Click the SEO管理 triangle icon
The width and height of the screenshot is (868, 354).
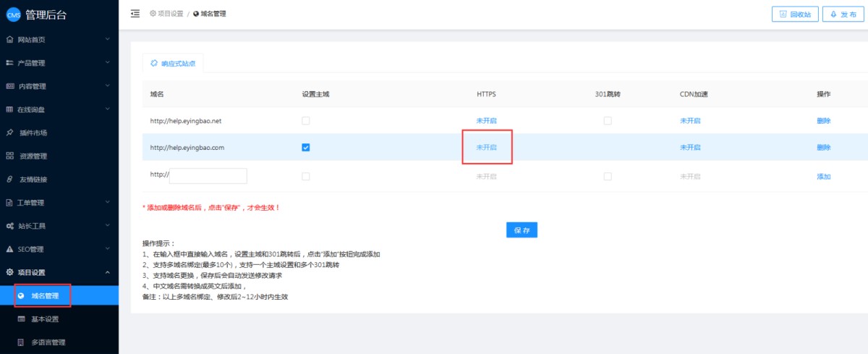(9, 249)
